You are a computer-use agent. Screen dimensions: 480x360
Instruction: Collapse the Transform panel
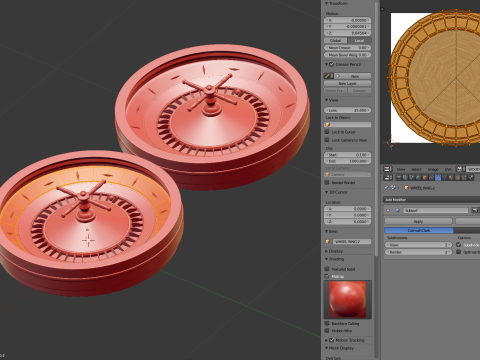point(327,3)
